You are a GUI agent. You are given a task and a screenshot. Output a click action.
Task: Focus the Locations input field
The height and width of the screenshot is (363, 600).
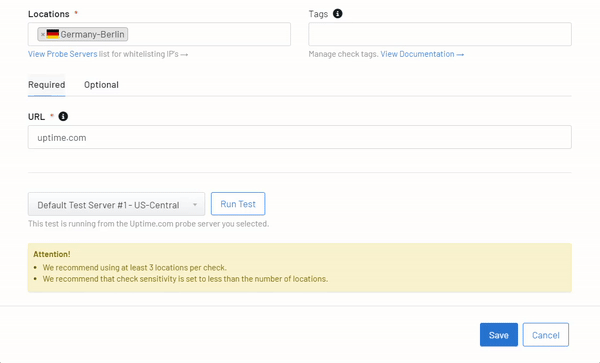coord(159,34)
